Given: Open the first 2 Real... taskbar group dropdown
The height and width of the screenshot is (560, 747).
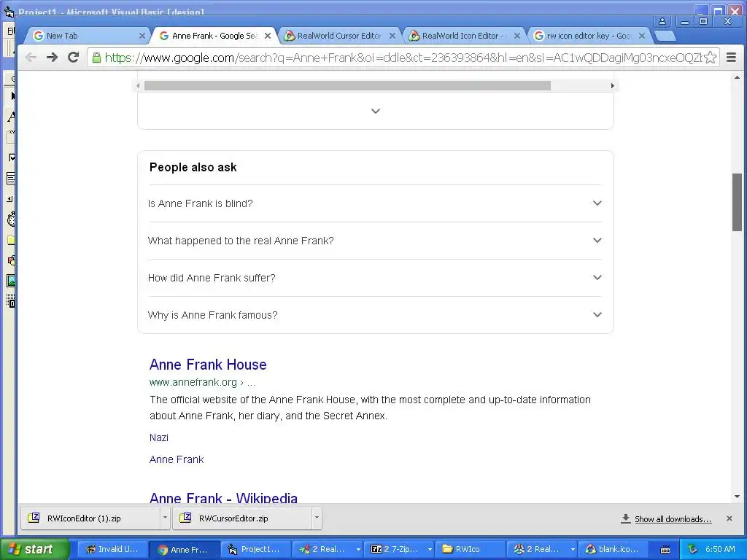Looking at the screenshot, I should click(357, 550).
